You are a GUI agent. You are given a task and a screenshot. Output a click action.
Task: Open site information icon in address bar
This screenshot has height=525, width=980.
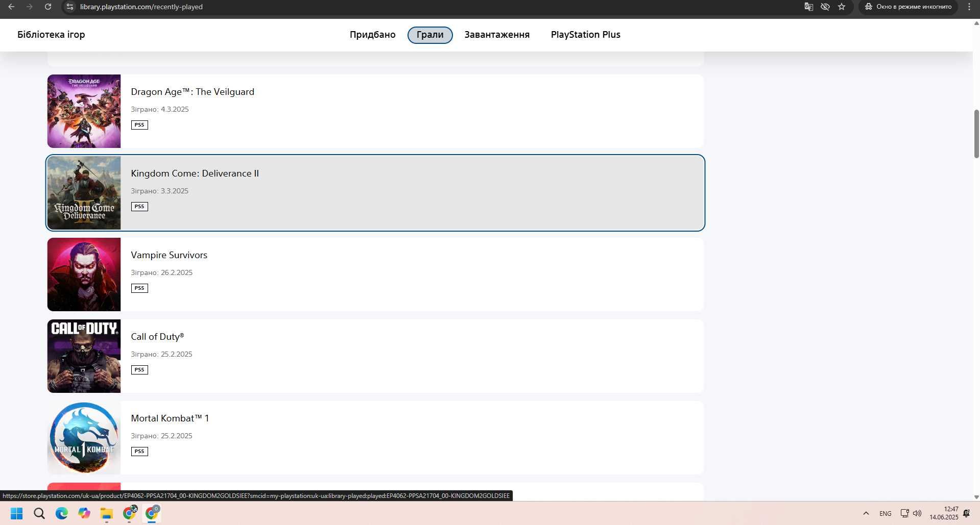tap(70, 7)
